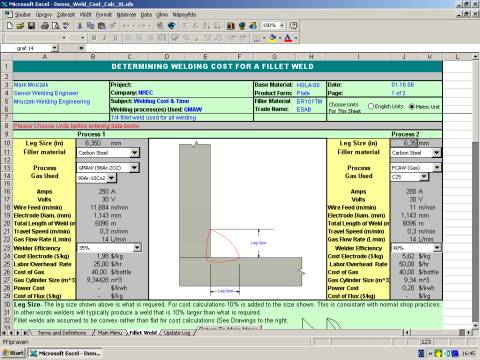Click the Undo arrow icon
The image size is (480, 360).
(x=126, y=26)
